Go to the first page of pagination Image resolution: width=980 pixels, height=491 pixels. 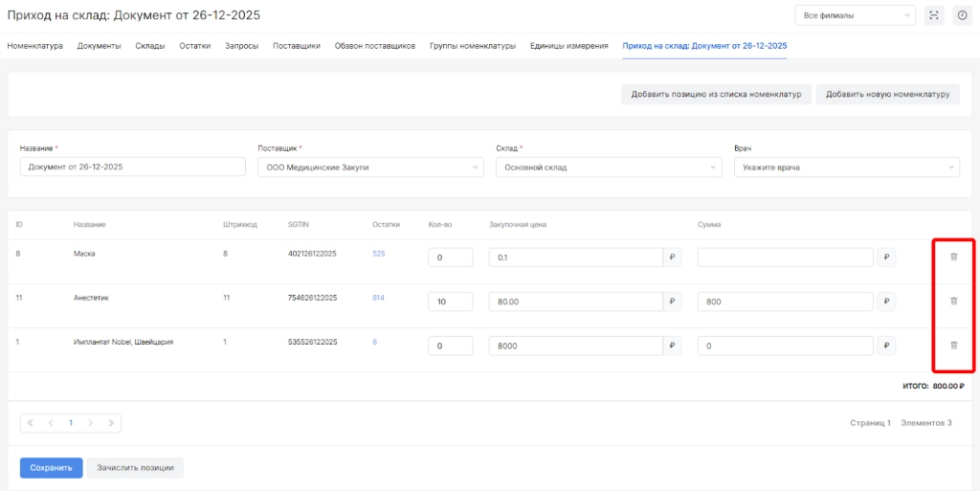[x=31, y=422]
